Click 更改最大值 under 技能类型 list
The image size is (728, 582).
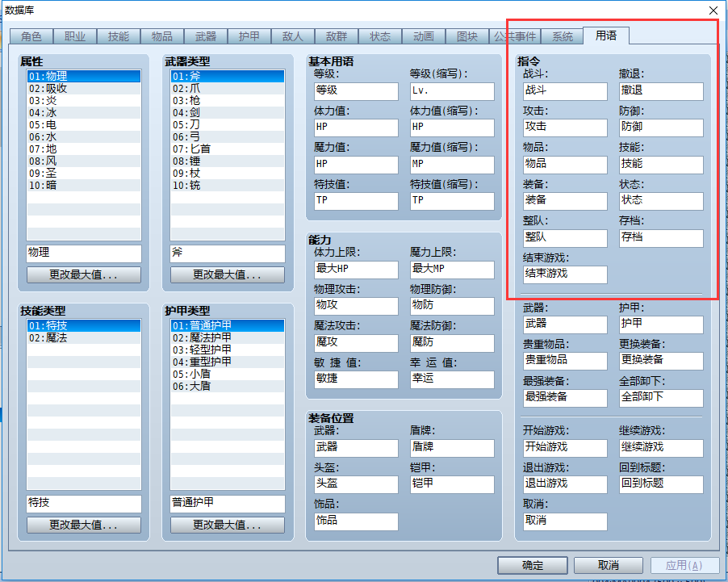[84, 525]
